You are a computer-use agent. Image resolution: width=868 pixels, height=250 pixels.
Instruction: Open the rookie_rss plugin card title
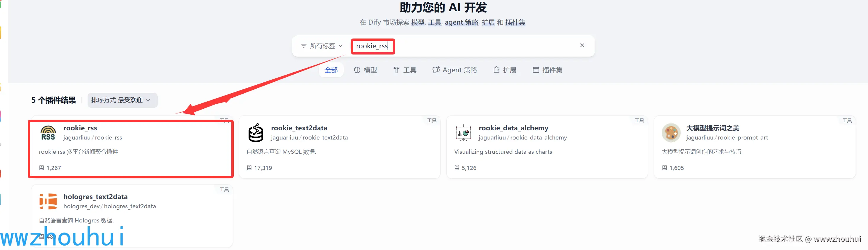tap(80, 128)
